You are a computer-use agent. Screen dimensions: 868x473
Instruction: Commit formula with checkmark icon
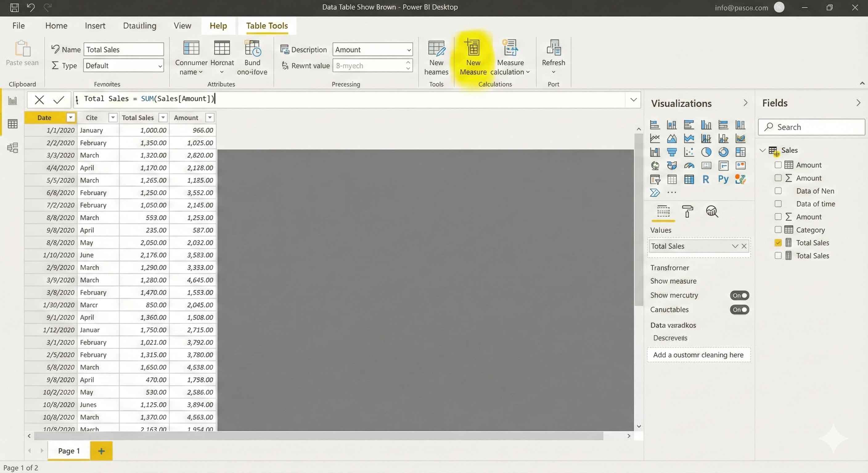pos(59,100)
